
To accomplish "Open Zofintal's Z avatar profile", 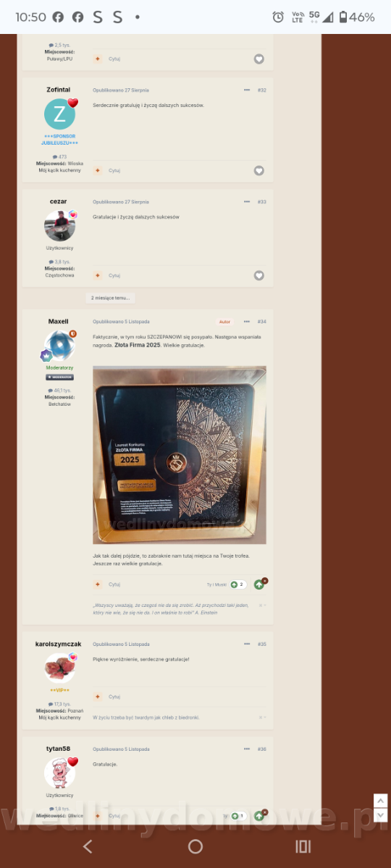I will (59, 114).
